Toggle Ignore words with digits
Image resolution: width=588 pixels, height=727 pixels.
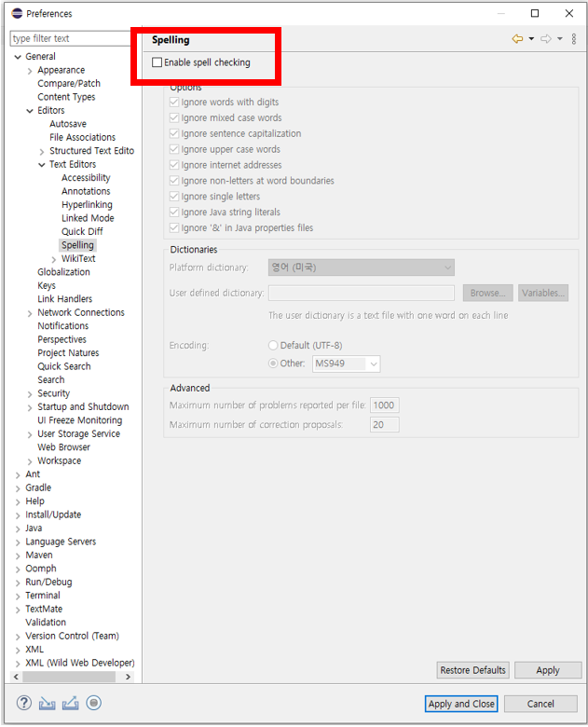[174, 102]
